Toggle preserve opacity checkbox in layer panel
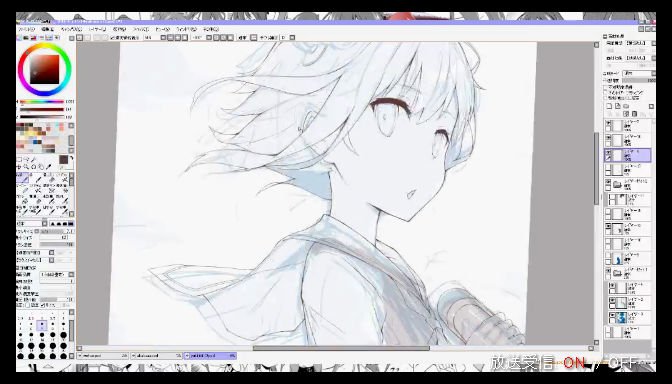 (606, 87)
